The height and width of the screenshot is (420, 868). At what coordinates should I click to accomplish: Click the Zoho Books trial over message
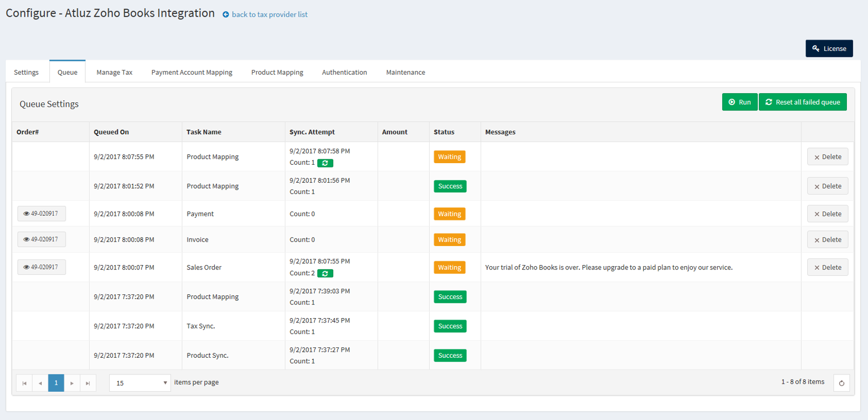click(x=609, y=267)
